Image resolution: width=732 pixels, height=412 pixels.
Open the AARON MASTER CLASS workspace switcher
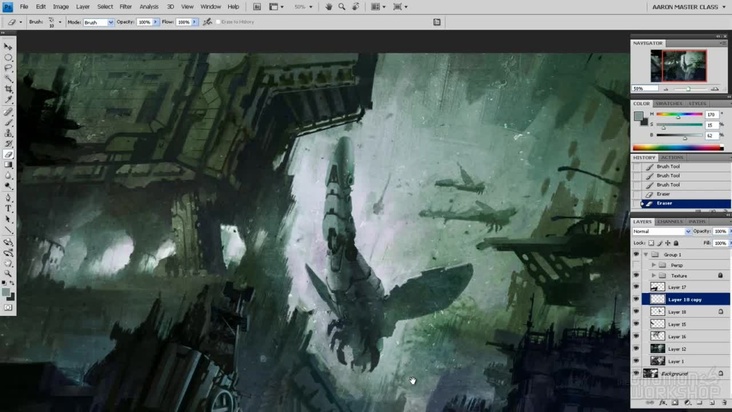(688, 7)
